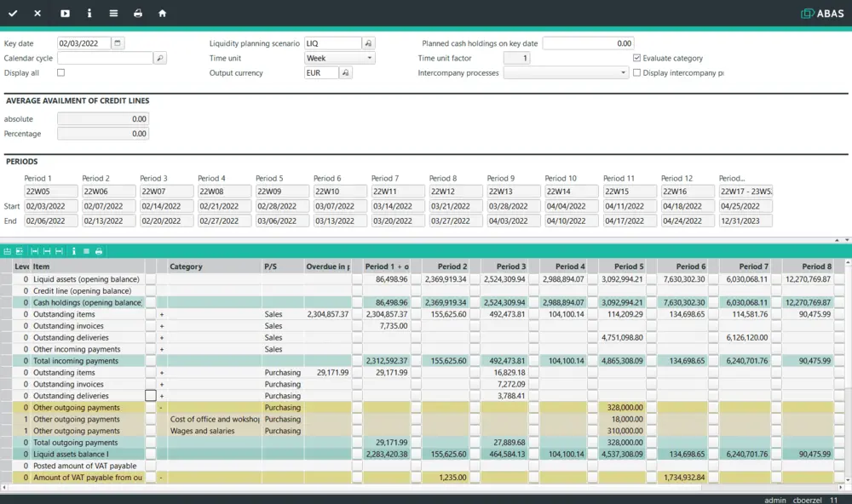Screen dimensions: 852x504
Task: Expand the Outstanding deliveries Sales row
Action: (x=162, y=338)
